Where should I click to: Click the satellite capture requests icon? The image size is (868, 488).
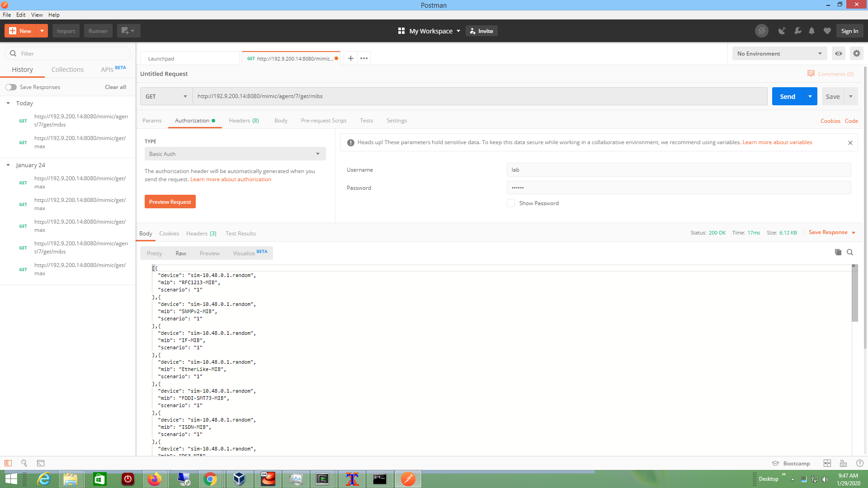pos(782,31)
